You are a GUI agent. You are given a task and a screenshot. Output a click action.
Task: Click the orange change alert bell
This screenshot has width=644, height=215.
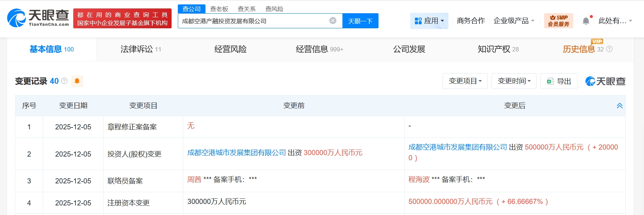77,81
